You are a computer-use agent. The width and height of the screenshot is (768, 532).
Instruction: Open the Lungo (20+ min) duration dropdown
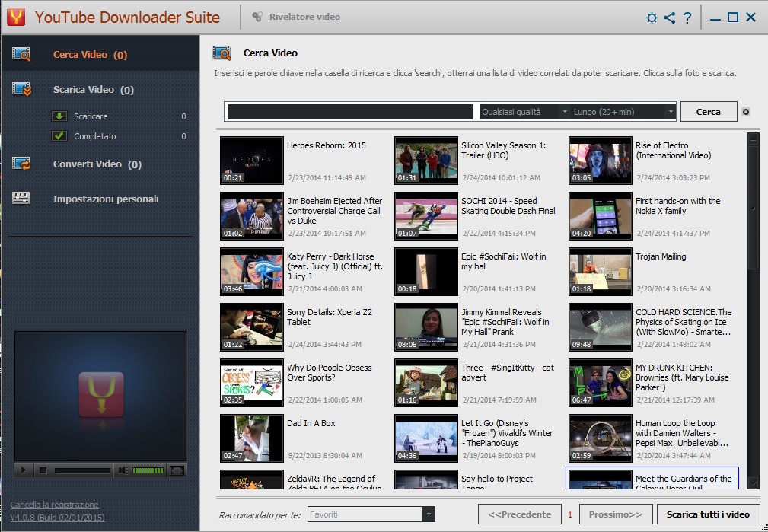pyautogui.click(x=623, y=112)
